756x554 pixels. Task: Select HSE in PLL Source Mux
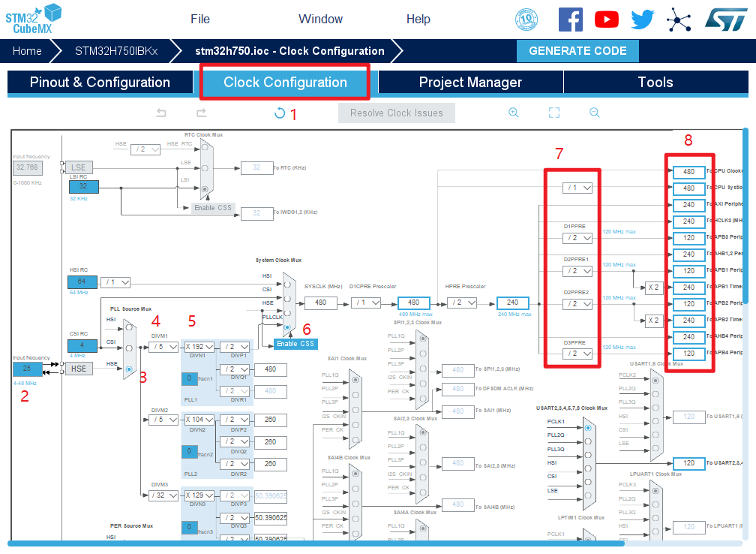click(x=130, y=369)
